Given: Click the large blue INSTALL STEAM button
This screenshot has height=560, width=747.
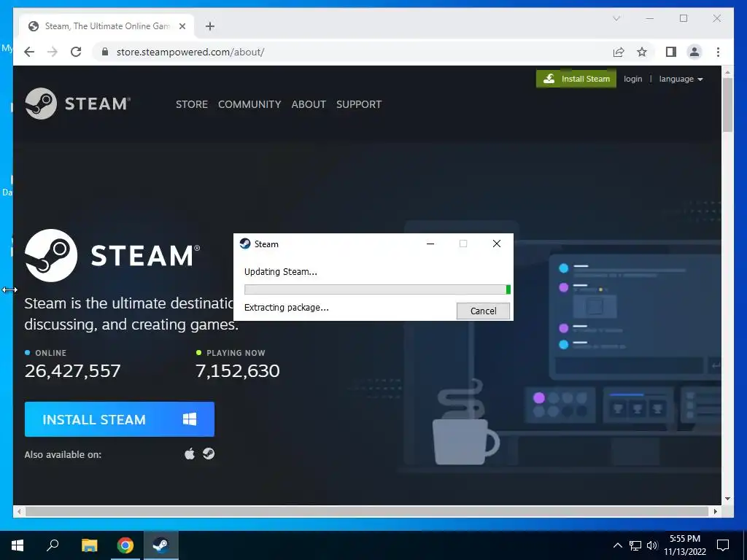Looking at the screenshot, I should tap(120, 419).
